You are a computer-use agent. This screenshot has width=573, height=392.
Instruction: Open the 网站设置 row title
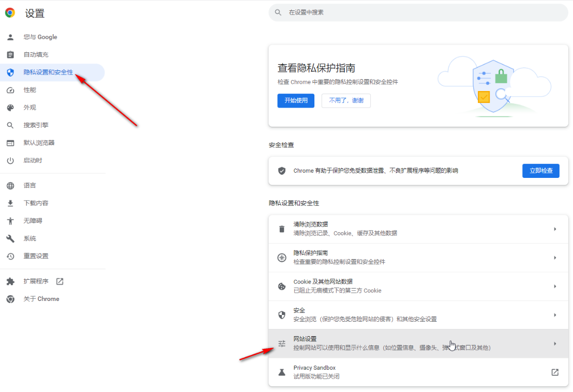(305, 339)
